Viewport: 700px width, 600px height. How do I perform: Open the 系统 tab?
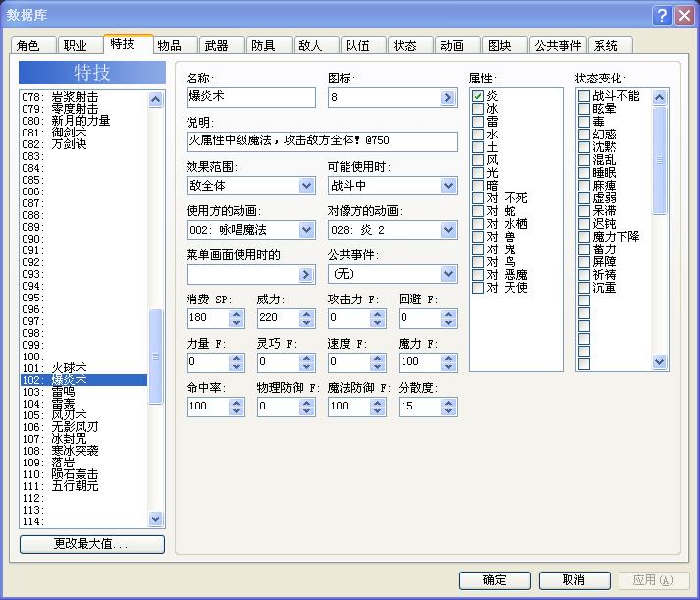click(611, 45)
